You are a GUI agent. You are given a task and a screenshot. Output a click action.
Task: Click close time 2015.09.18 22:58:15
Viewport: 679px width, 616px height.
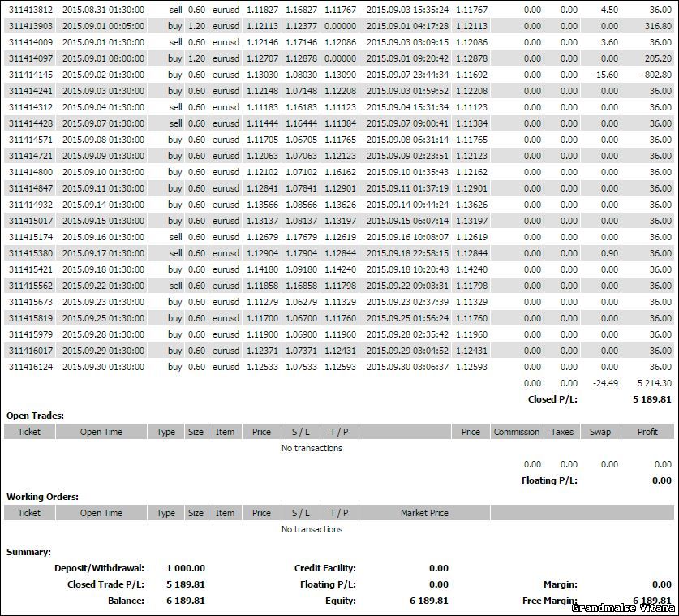(407, 253)
